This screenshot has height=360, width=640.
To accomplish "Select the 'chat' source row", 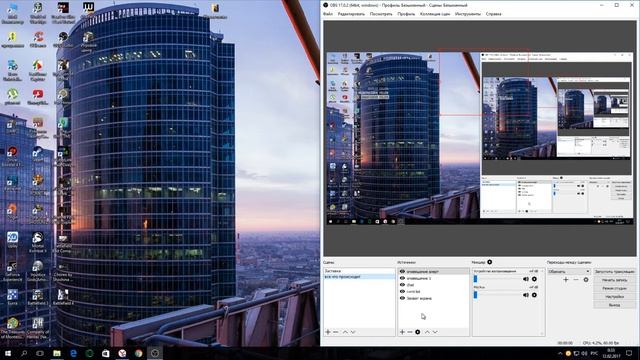I will (x=434, y=285).
